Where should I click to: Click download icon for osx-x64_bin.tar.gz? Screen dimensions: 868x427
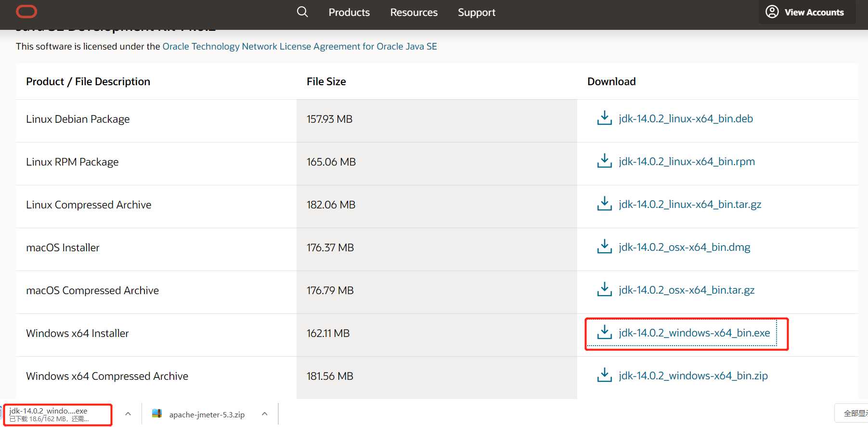coord(604,289)
